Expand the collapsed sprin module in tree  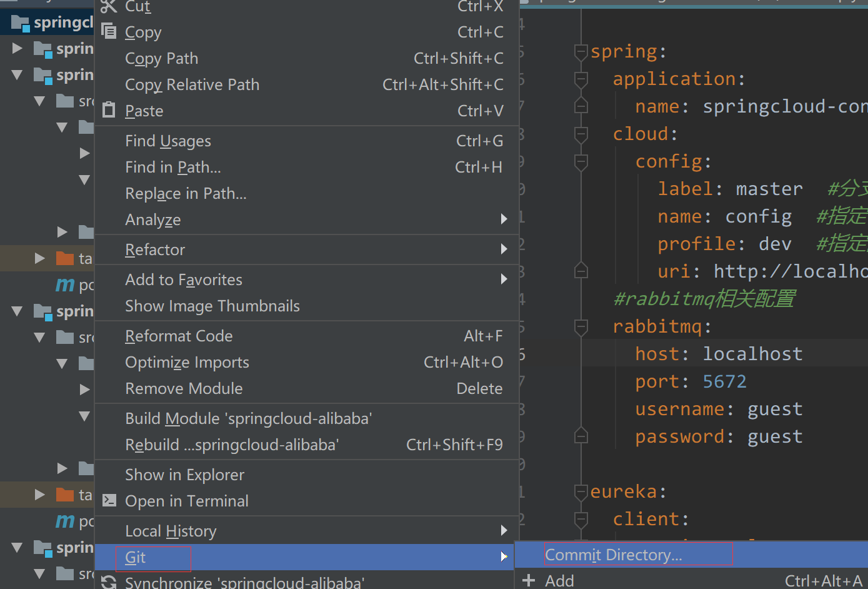click(17, 48)
